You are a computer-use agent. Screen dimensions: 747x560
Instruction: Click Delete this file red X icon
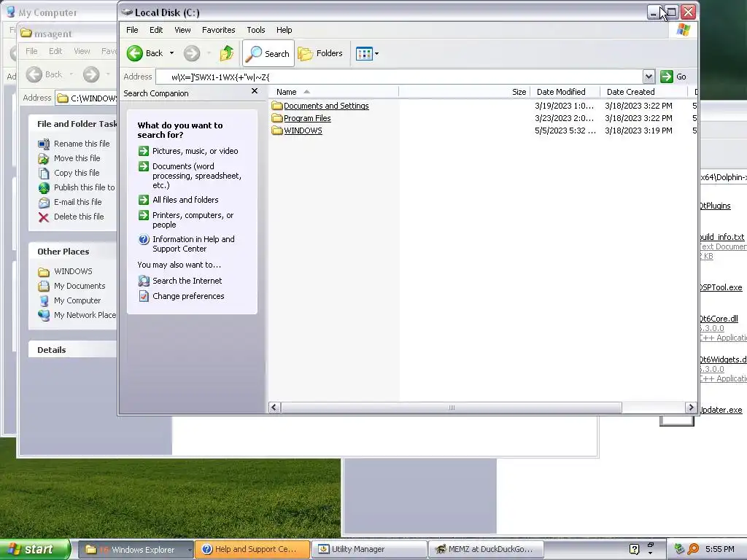click(x=43, y=217)
